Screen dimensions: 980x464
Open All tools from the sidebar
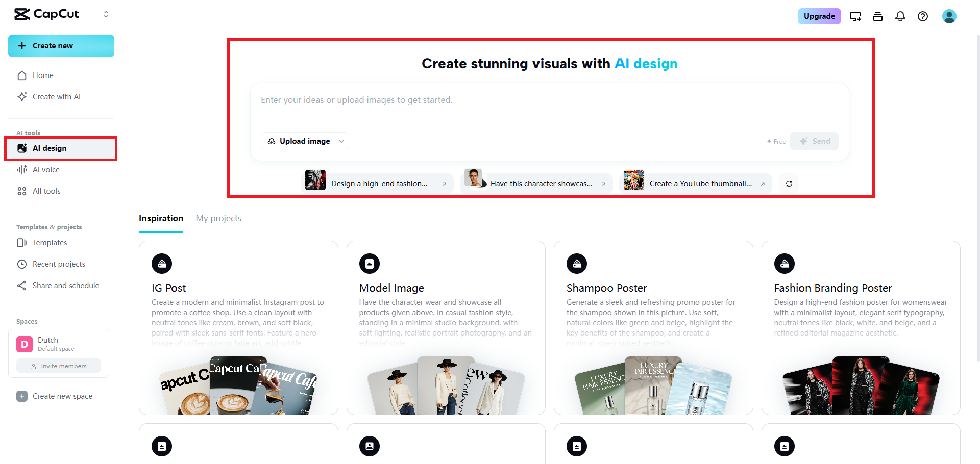click(x=46, y=191)
